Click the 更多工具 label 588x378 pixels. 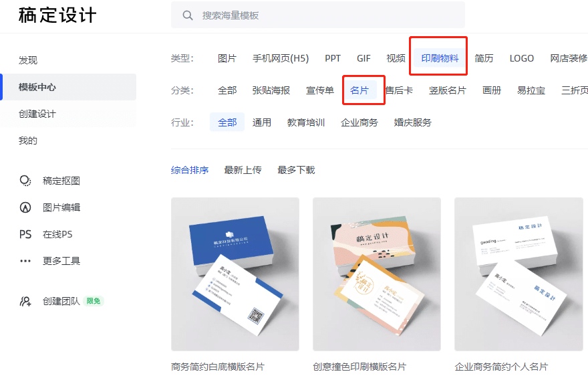pyautogui.click(x=61, y=261)
